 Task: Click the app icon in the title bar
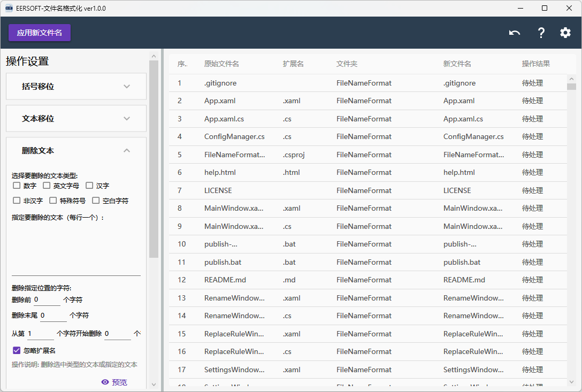coord(9,8)
